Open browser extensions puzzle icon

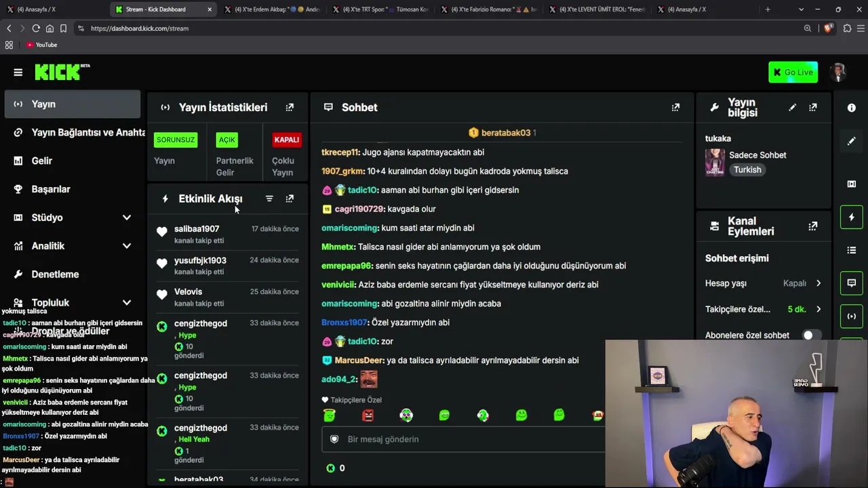click(x=847, y=28)
